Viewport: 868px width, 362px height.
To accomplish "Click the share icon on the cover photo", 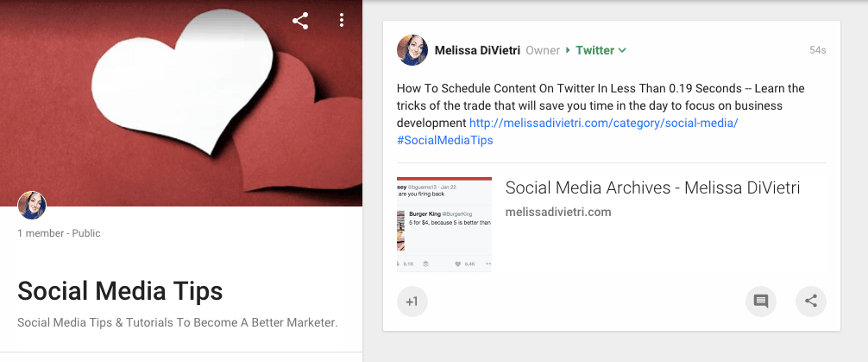I will click(x=300, y=21).
